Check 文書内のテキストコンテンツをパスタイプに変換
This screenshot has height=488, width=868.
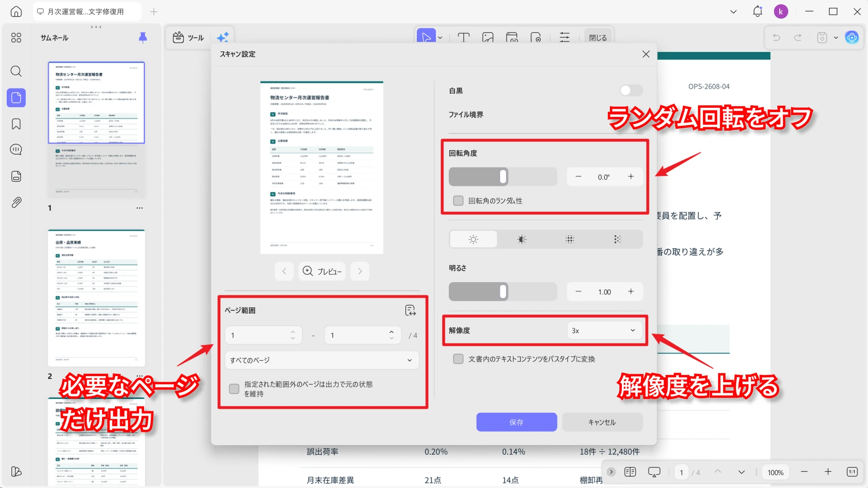[x=458, y=359]
